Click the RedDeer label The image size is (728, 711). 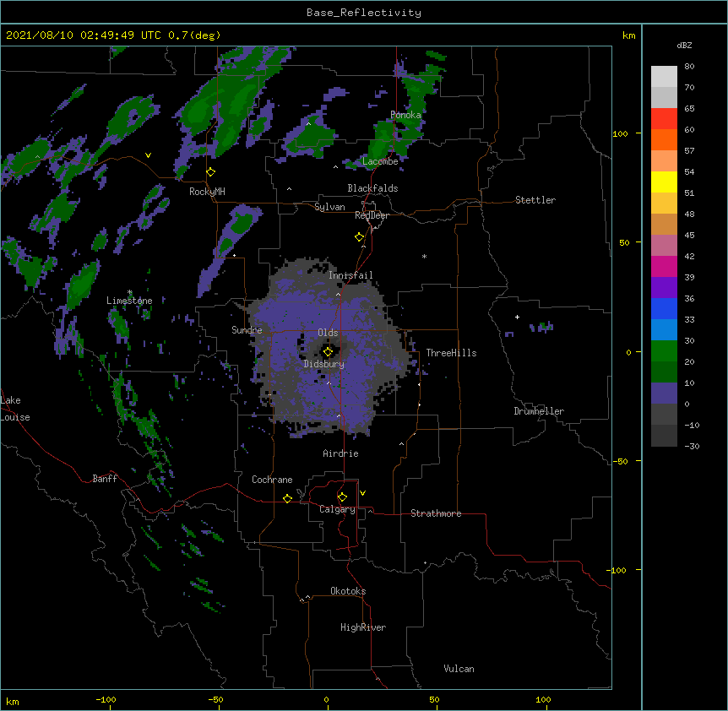point(372,215)
